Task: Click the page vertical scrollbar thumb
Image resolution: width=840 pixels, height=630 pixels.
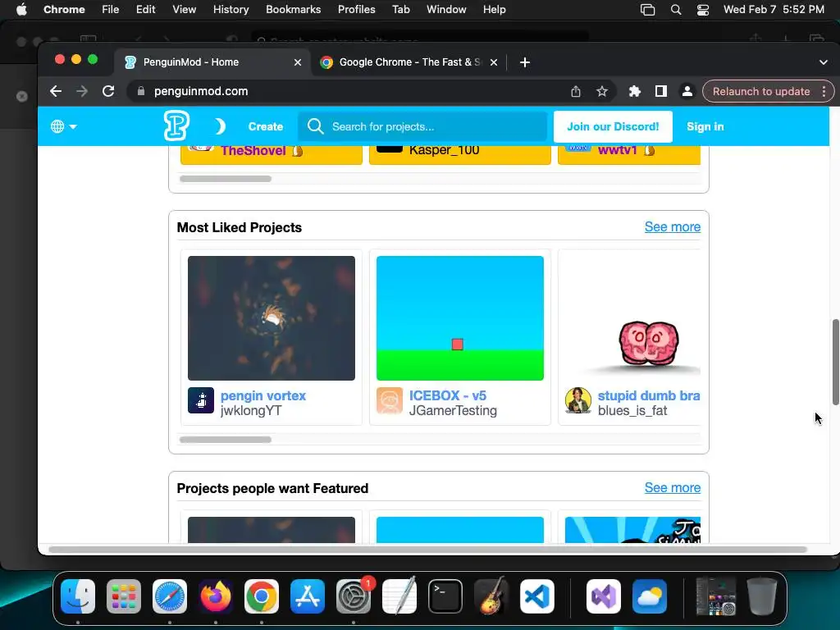Action: pos(835,362)
